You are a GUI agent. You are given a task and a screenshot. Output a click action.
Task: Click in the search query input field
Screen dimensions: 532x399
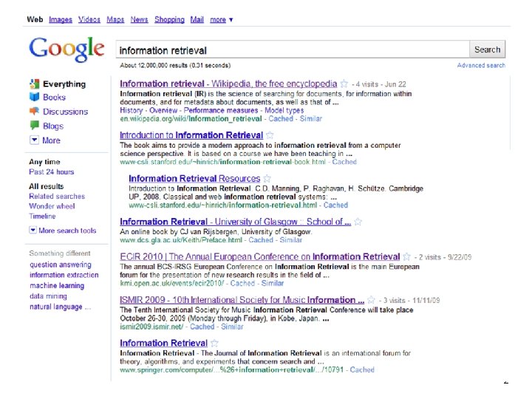pyautogui.click(x=293, y=50)
